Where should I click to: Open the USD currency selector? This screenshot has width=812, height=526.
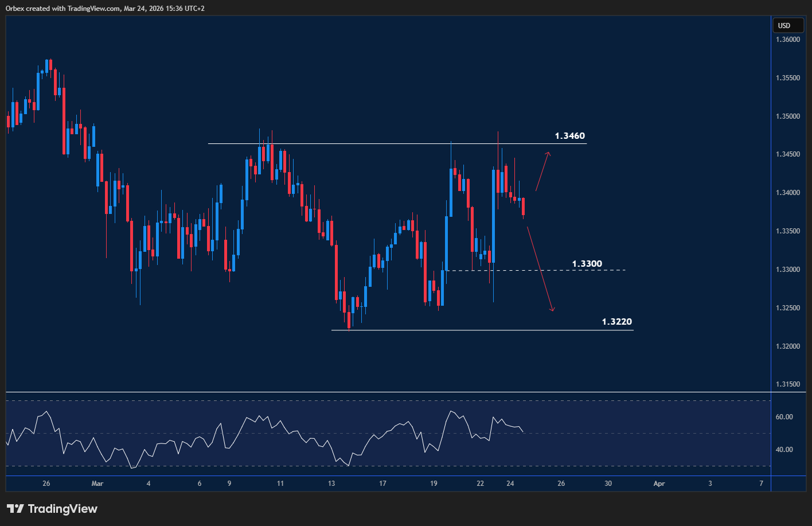787,25
